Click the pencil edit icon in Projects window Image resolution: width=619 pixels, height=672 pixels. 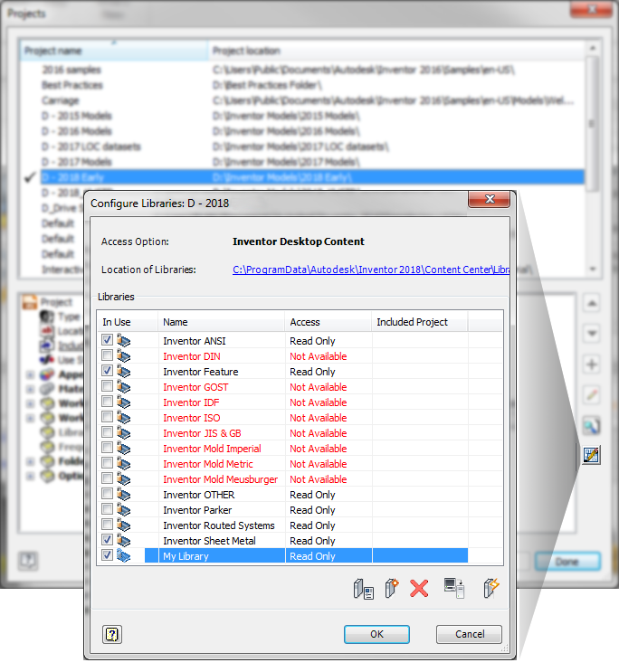coord(592,395)
